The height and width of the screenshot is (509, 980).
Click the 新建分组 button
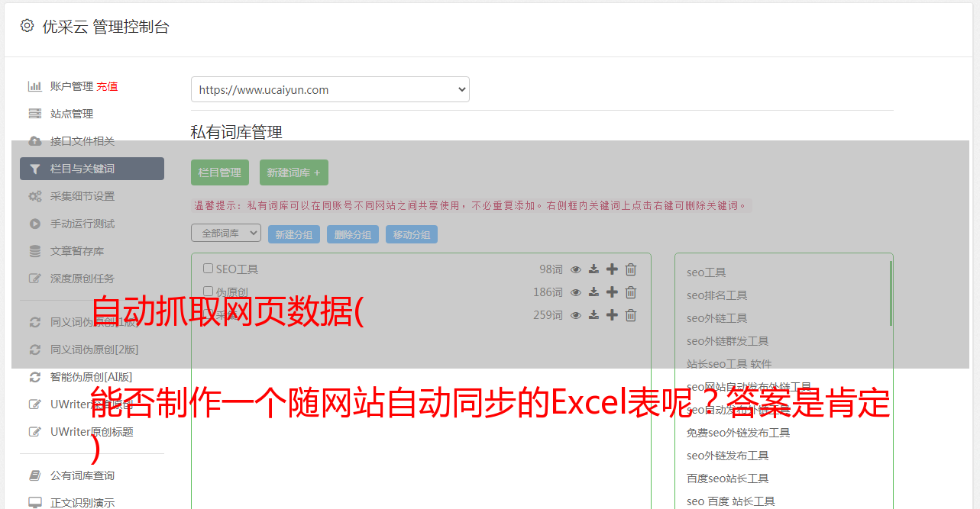(x=294, y=234)
